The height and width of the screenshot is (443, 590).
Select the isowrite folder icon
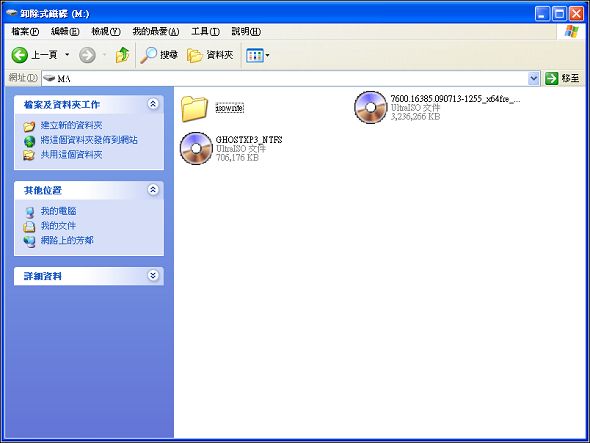[x=194, y=109]
